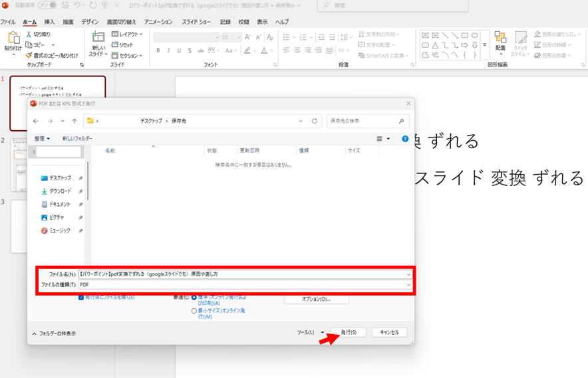Select the Standard (標準) optimization radio button
588x378 pixels.
[194, 298]
